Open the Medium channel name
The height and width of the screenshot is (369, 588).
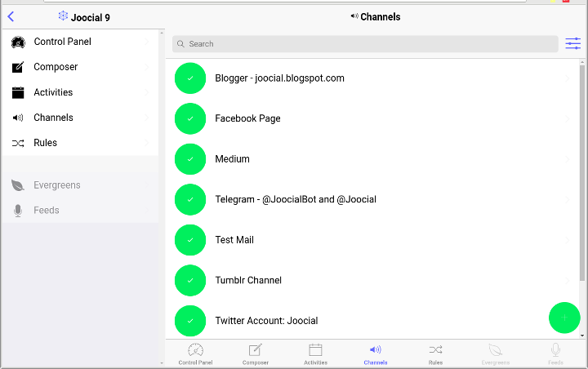tap(232, 159)
